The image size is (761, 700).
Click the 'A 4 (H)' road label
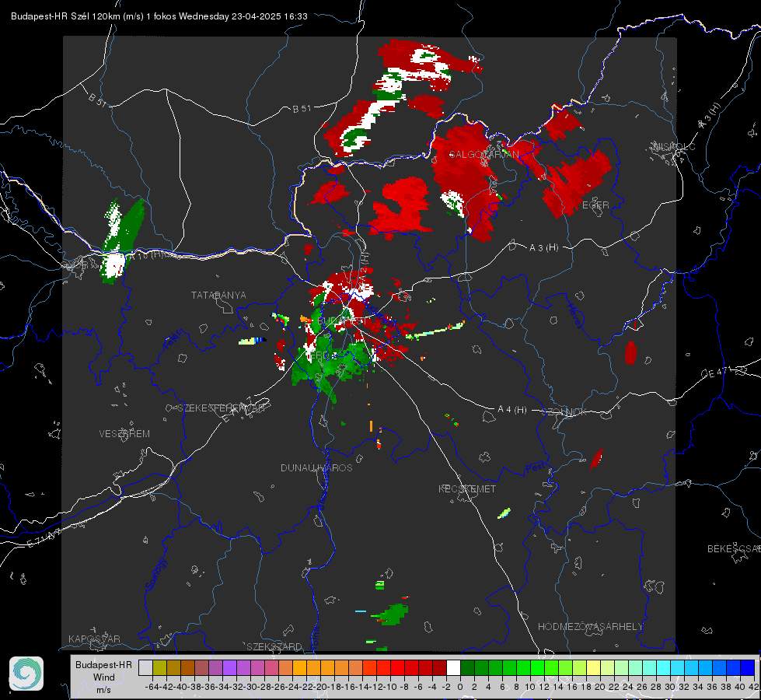[512, 410]
